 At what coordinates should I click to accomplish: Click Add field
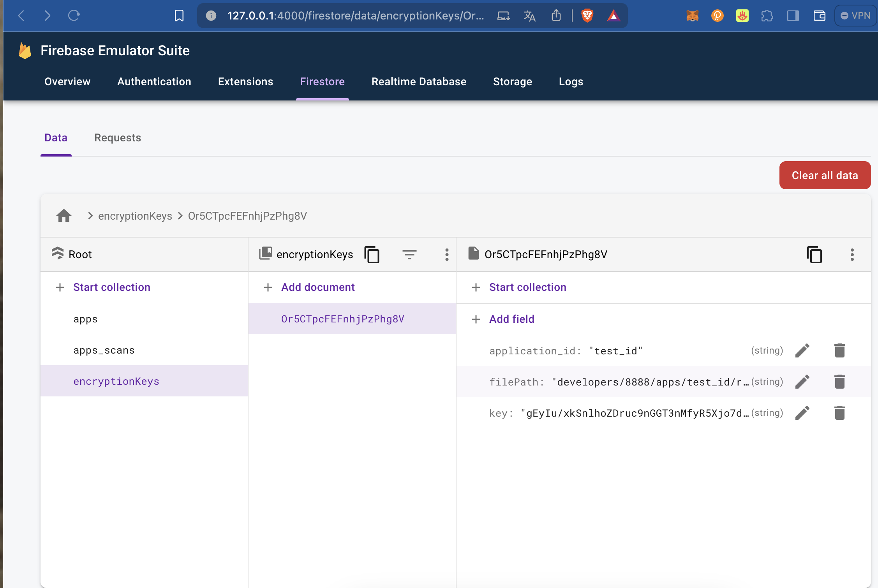click(x=511, y=319)
